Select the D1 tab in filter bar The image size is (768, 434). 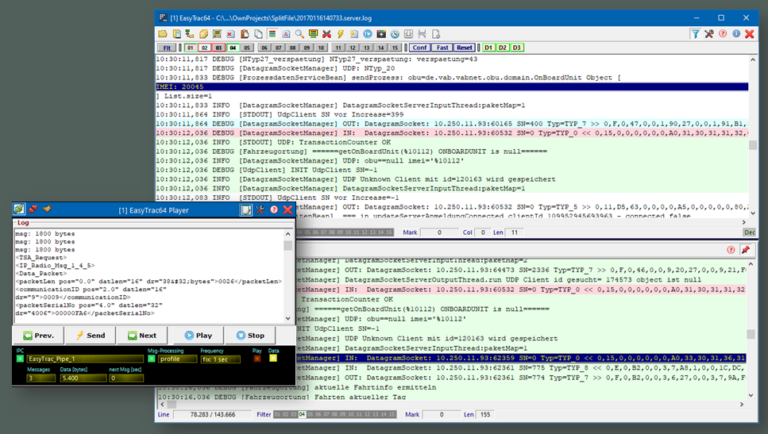click(x=488, y=47)
